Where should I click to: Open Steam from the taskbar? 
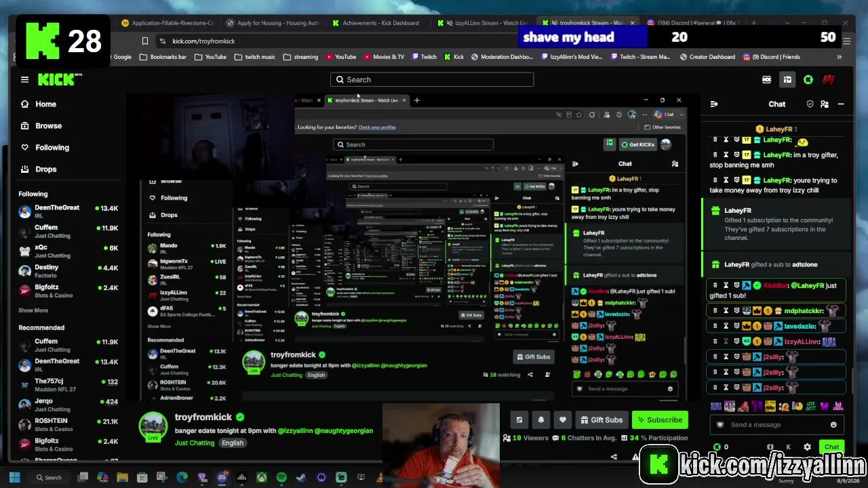[x=301, y=478]
